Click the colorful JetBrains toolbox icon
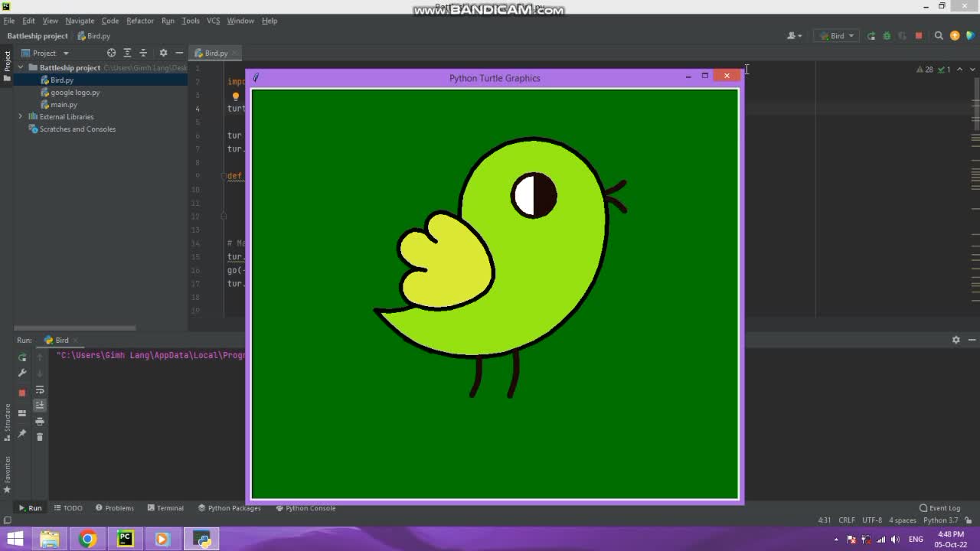 point(970,36)
